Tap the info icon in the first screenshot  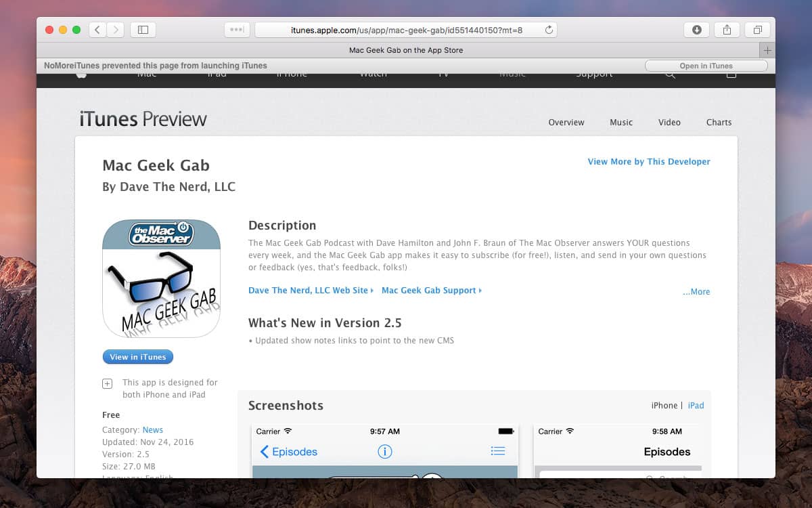(x=385, y=451)
